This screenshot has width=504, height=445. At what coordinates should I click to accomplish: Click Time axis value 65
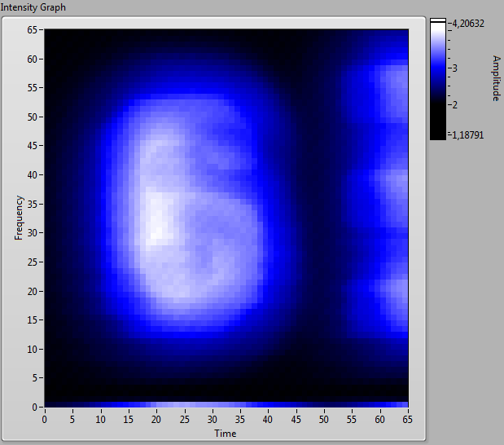pos(408,420)
